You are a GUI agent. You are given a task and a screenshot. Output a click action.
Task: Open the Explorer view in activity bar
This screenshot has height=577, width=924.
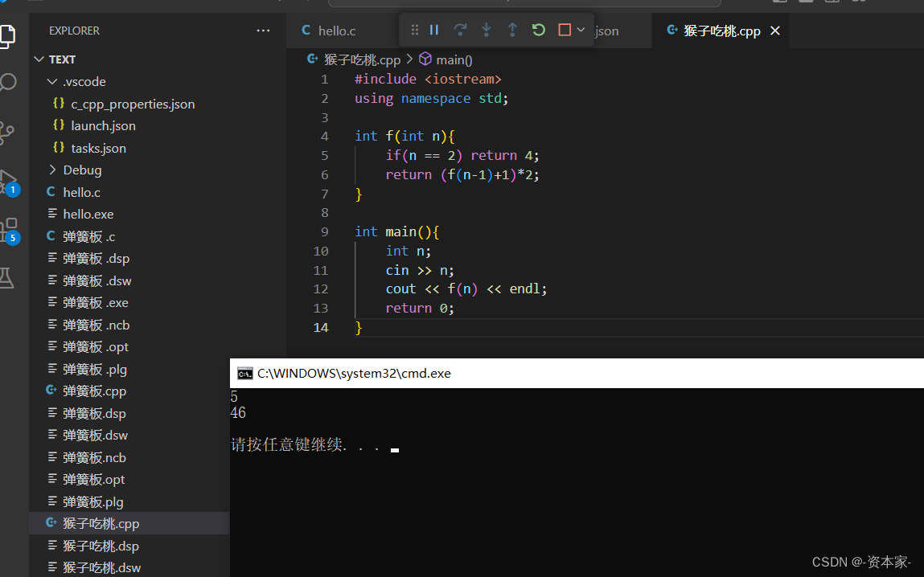(x=7, y=36)
